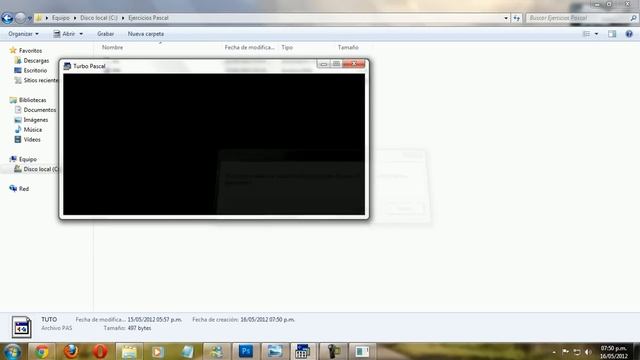The height and width of the screenshot is (360, 640).
Task: Open Descargas in the sidebar
Action: [36, 60]
